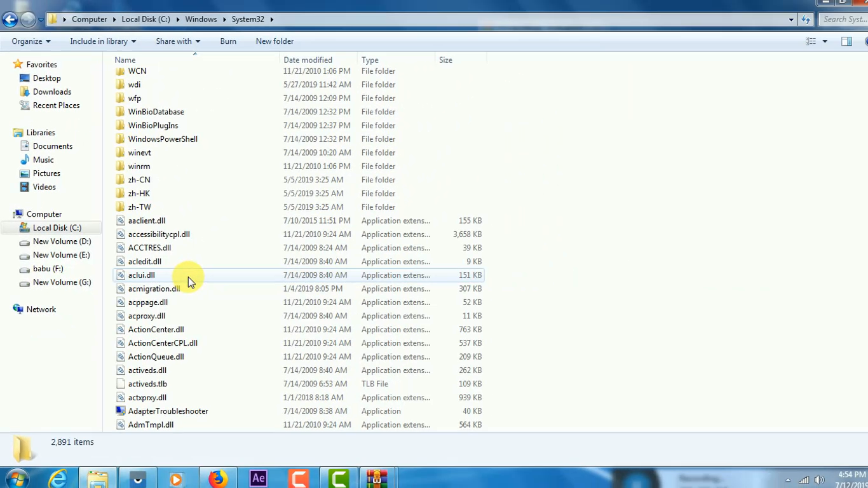Select the Favorites star in the sidebar
Viewport: 868px width, 488px height.
(x=18, y=64)
